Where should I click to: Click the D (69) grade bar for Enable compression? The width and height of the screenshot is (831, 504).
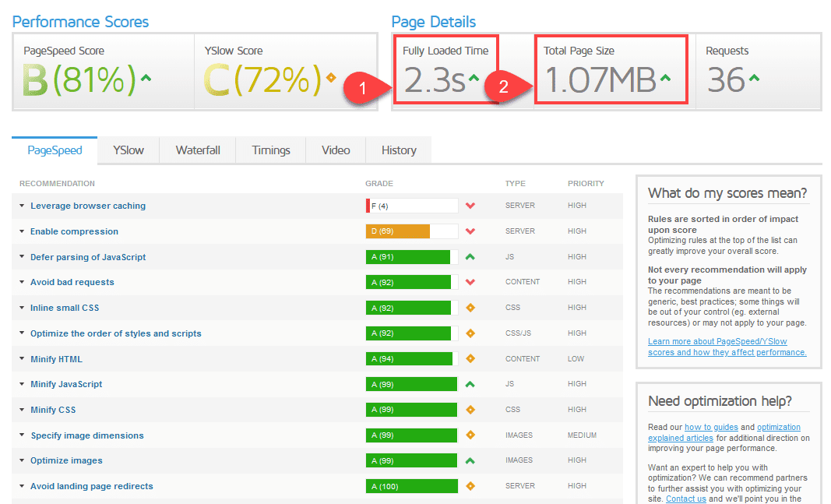click(397, 231)
